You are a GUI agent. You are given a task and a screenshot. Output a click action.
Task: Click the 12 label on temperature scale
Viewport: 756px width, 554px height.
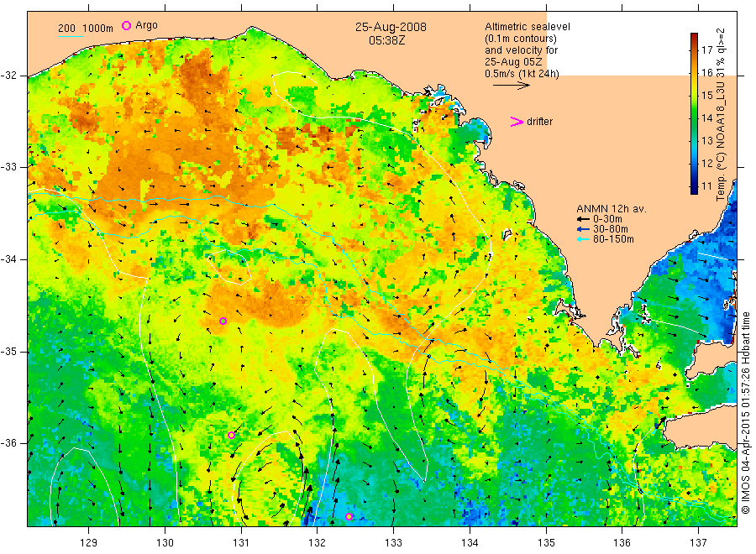tap(706, 164)
